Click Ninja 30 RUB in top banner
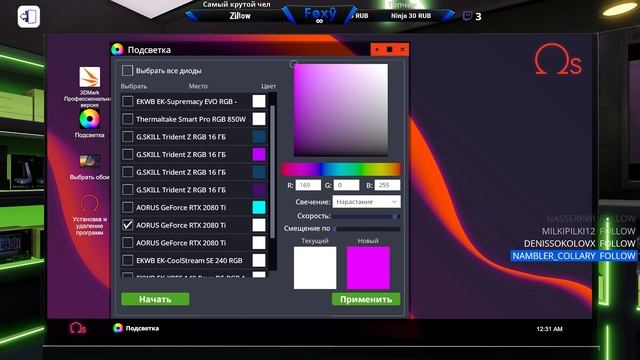The height and width of the screenshot is (360, 640). click(411, 16)
